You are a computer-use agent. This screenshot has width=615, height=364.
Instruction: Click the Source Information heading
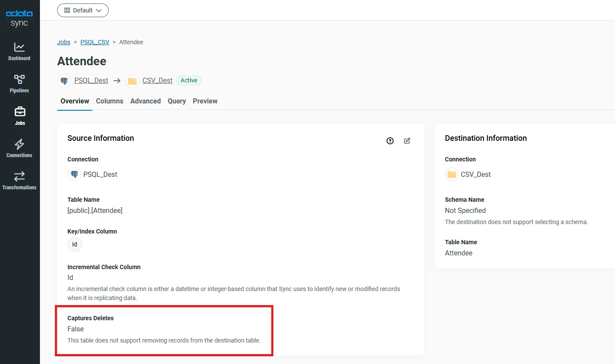(x=100, y=138)
